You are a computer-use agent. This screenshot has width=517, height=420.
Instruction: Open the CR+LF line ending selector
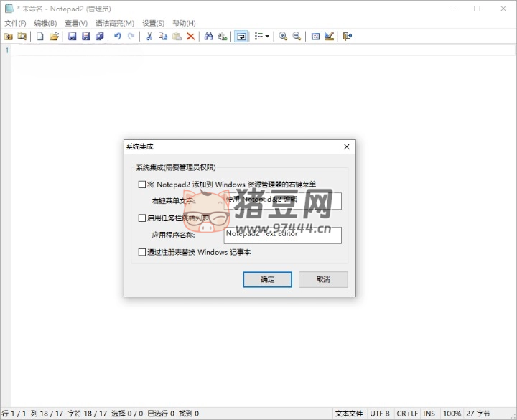click(406, 414)
